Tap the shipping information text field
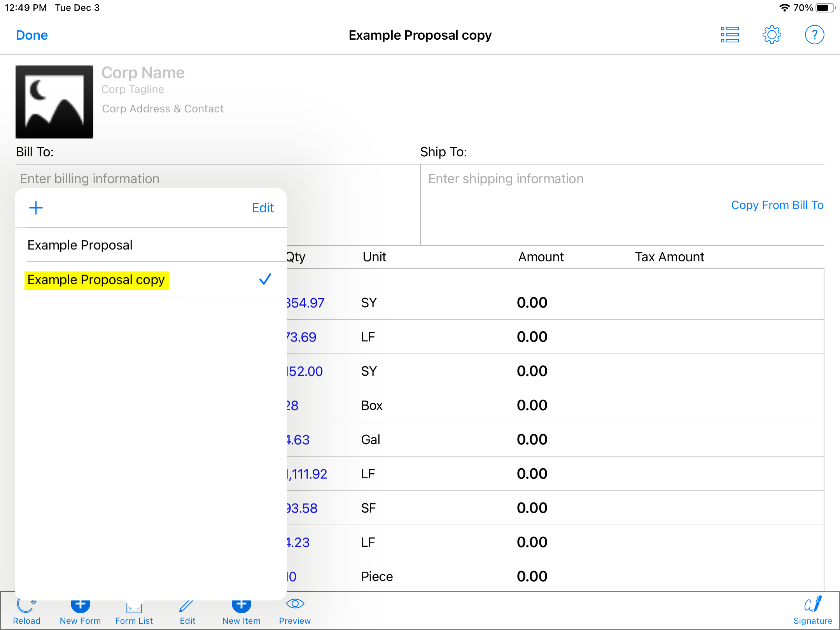840x630 pixels. coord(506,179)
